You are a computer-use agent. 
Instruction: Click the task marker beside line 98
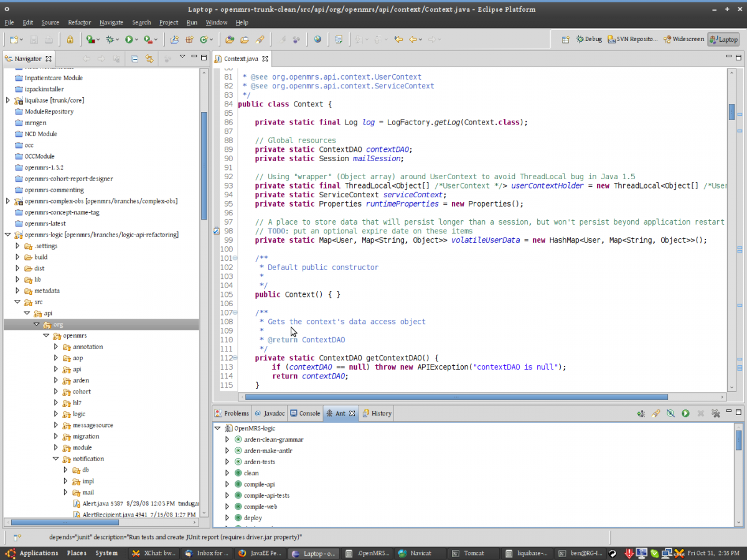coord(216,231)
